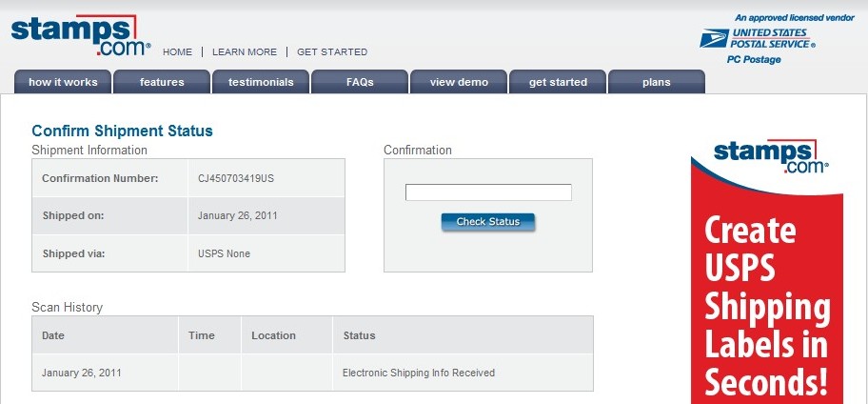
Task: Select the Shipped on date January 26, 2011
Action: pos(238,215)
